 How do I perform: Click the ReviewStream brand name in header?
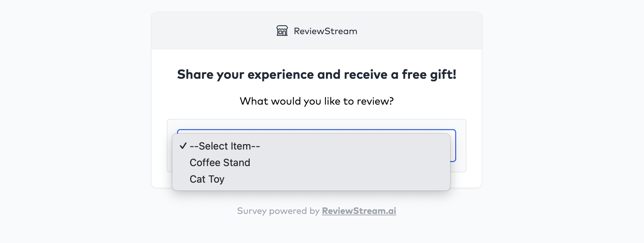point(325,31)
